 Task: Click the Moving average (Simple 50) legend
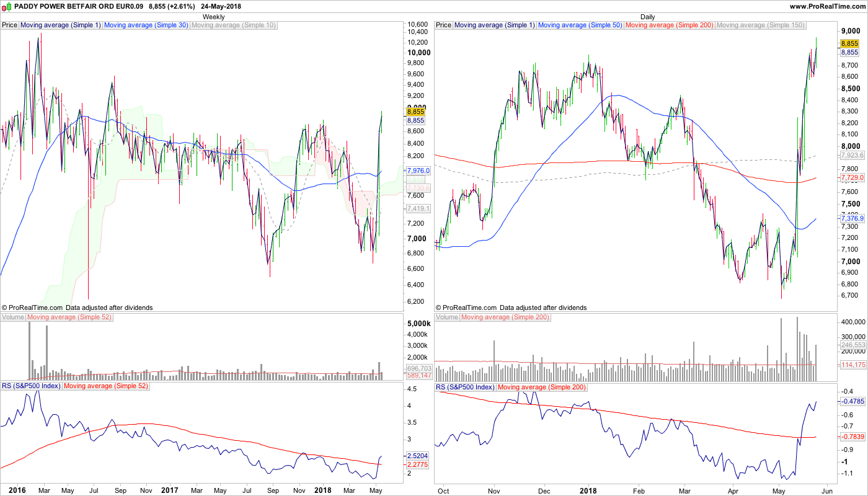pyautogui.click(x=580, y=25)
